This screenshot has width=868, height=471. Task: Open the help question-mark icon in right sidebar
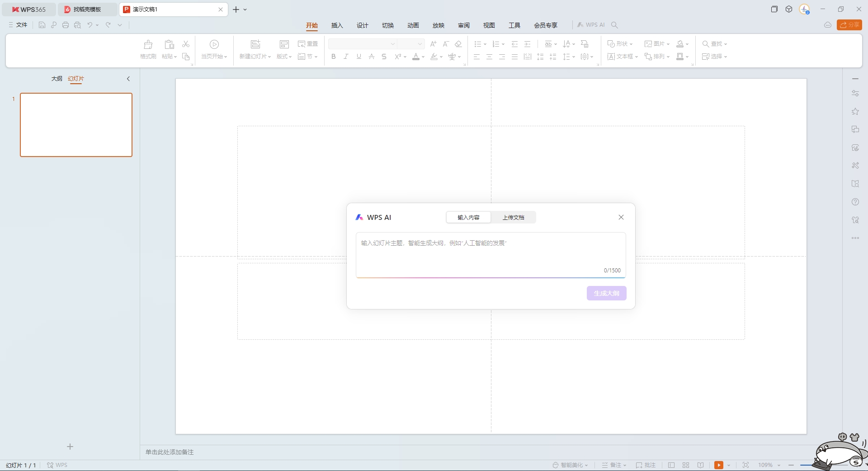[x=855, y=202]
